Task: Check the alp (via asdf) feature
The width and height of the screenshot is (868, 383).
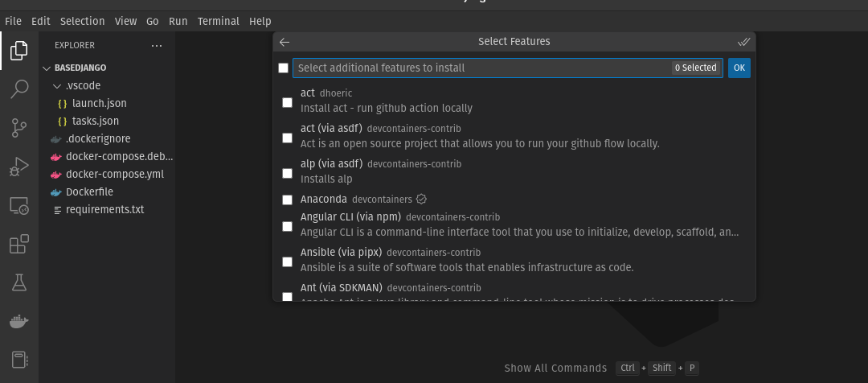Action: pos(287,174)
